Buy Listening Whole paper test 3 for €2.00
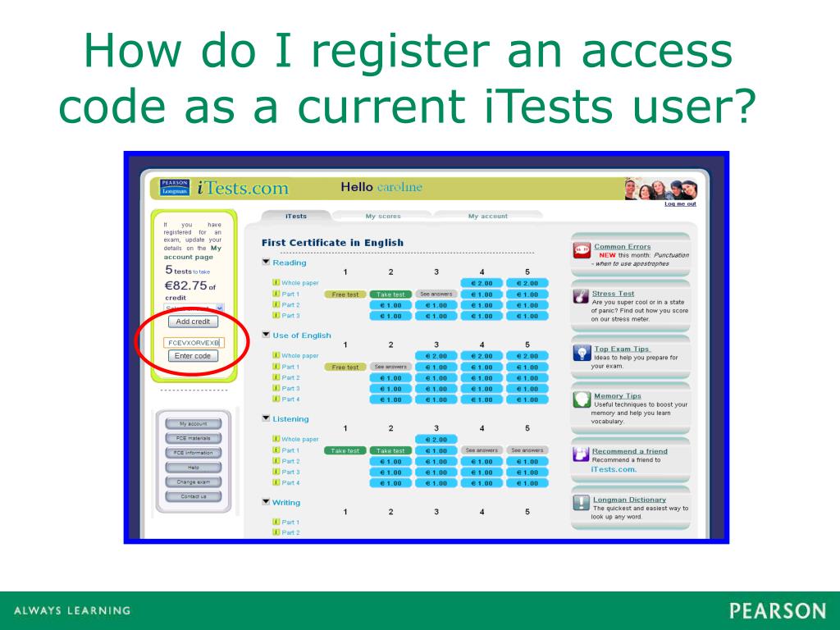The height and width of the screenshot is (630, 840). pos(436,440)
